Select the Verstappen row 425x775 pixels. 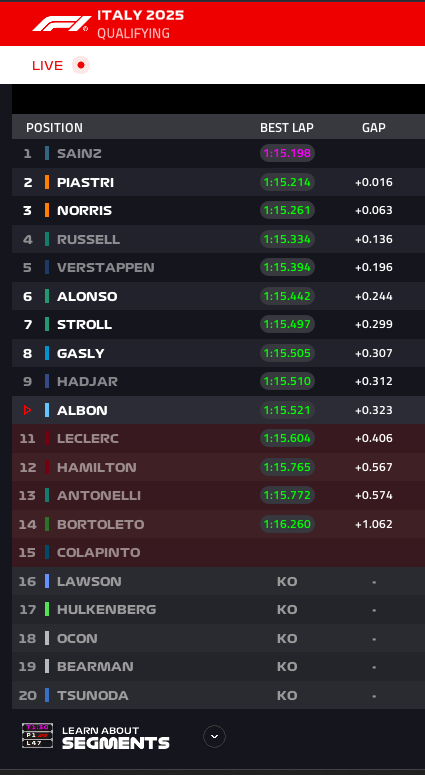coord(218,267)
